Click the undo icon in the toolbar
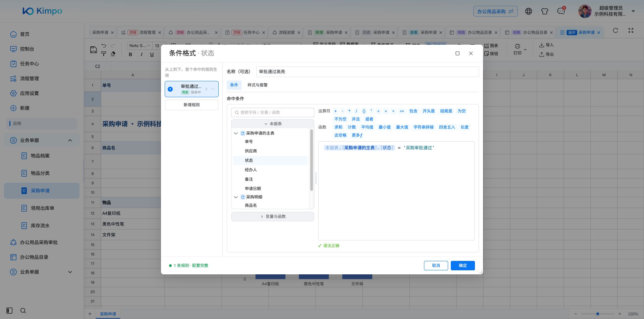The height and width of the screenshot is (319, 644). coord(104,46)
